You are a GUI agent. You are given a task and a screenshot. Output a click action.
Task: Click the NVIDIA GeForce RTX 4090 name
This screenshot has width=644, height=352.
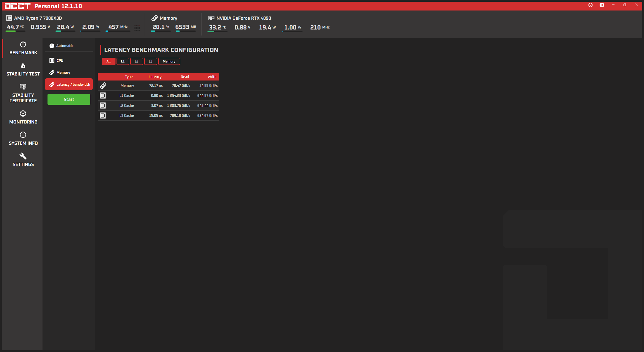[243, 18]
